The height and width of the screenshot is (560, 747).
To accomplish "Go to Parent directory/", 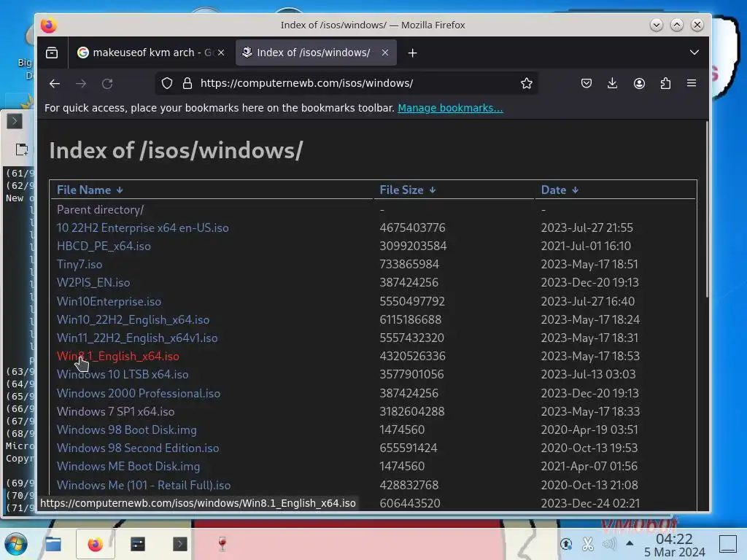I will [x=100, y=209].
